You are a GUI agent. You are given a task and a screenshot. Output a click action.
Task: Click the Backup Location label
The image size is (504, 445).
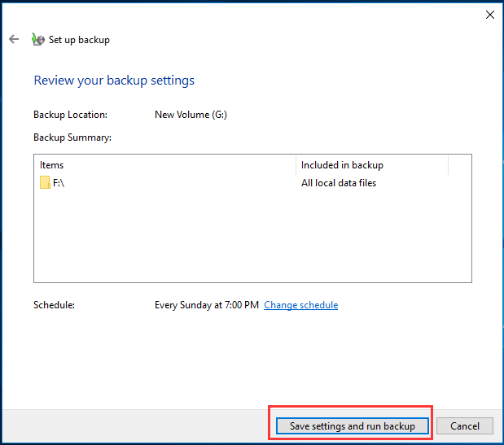(x=70, y=115)
